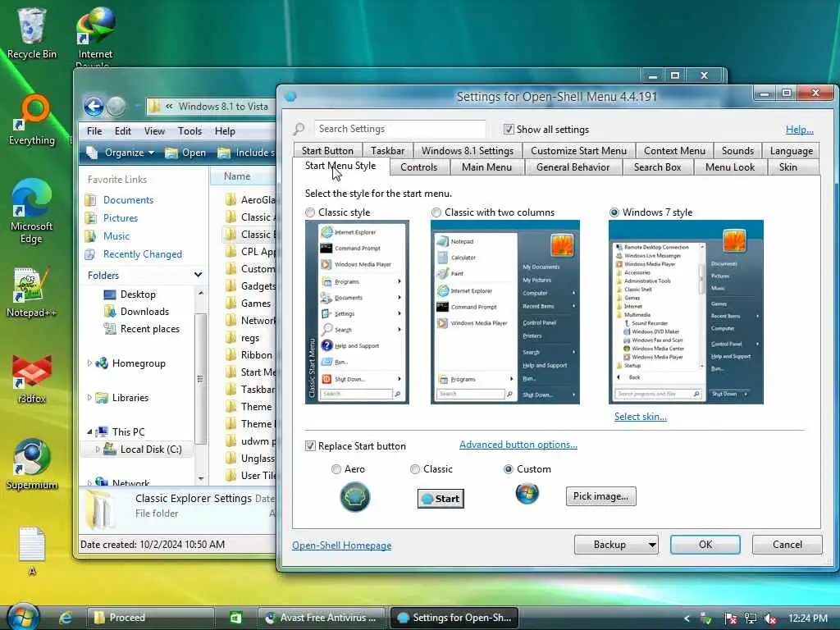Open the Customize Start Menu tab
The height and width of the screenshot is (630, 840).
578,151
